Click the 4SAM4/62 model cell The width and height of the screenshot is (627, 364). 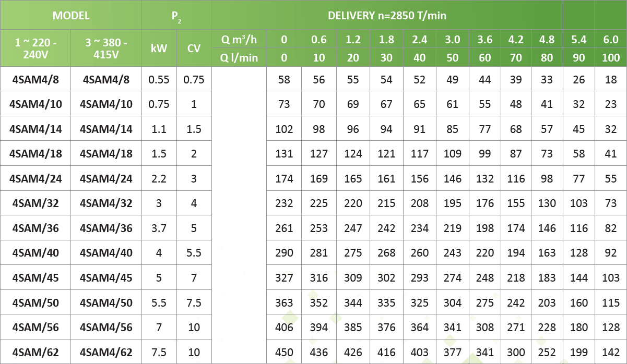tap(106, 352)
